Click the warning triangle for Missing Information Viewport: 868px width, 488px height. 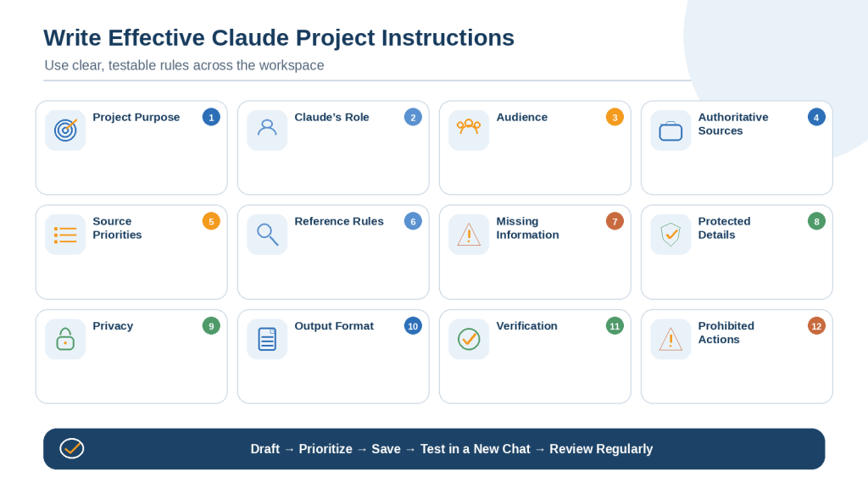coord(469,235)
